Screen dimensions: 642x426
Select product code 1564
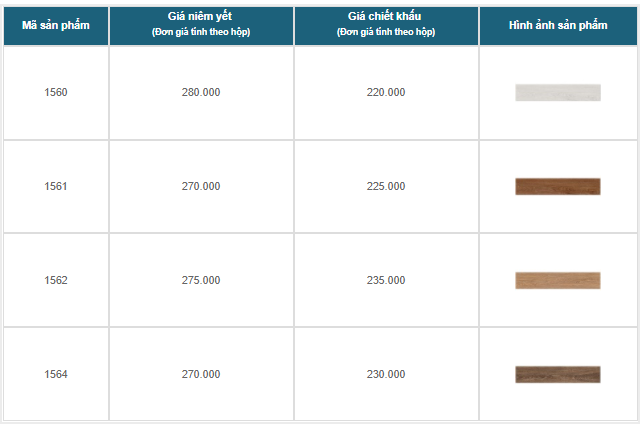click(x=56, y=374)
